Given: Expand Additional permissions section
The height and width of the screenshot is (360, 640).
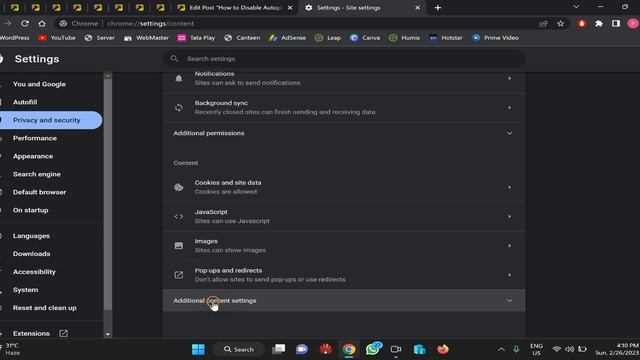Looking at the screenshot, I should click(344, 133).
